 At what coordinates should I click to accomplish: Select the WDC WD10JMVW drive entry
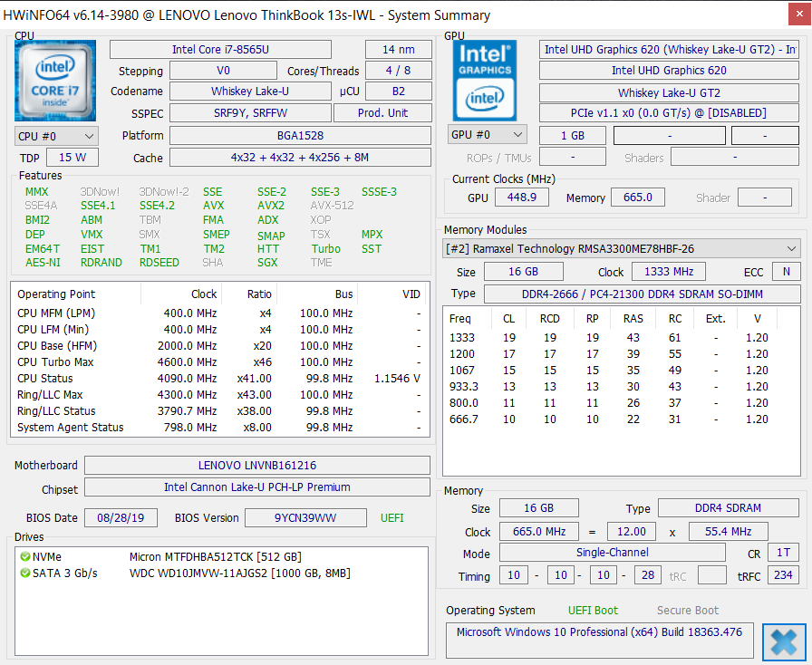coord(240,573)
